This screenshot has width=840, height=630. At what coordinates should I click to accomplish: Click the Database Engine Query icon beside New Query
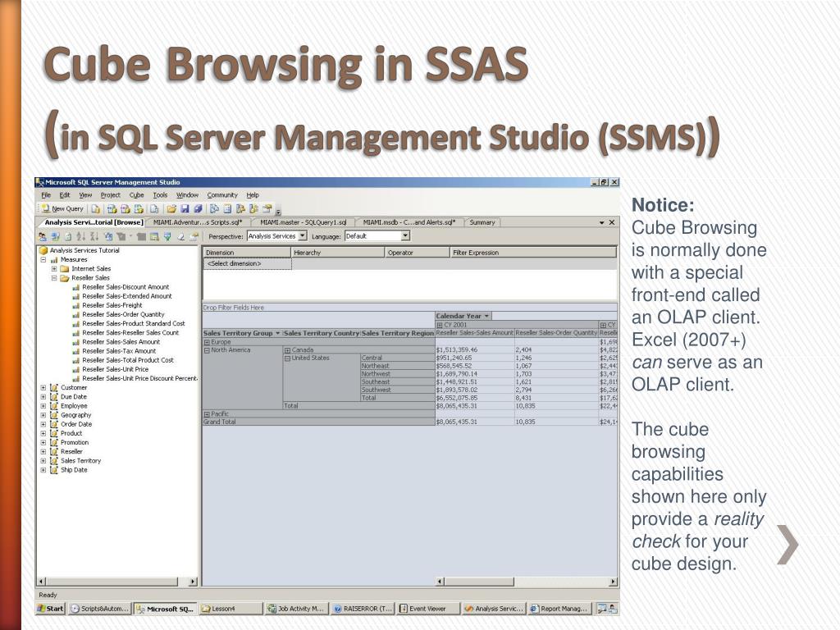coord(95,208)
